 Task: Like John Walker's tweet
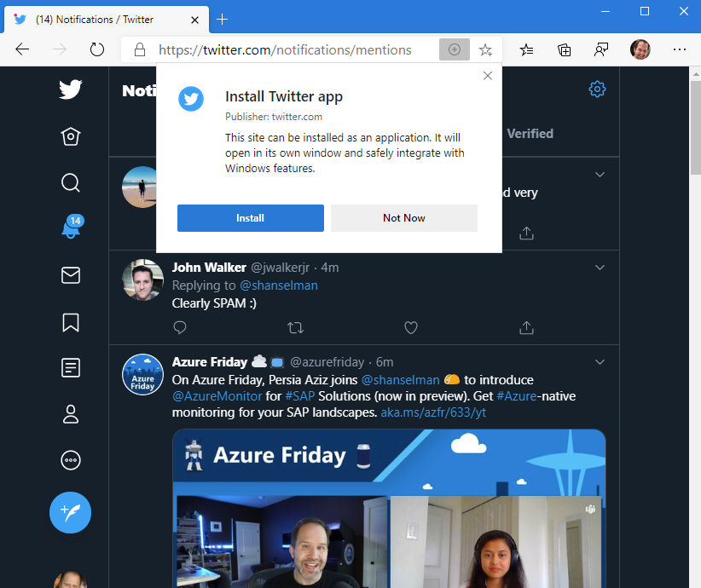pyautogui.click(x=410, y=327)
